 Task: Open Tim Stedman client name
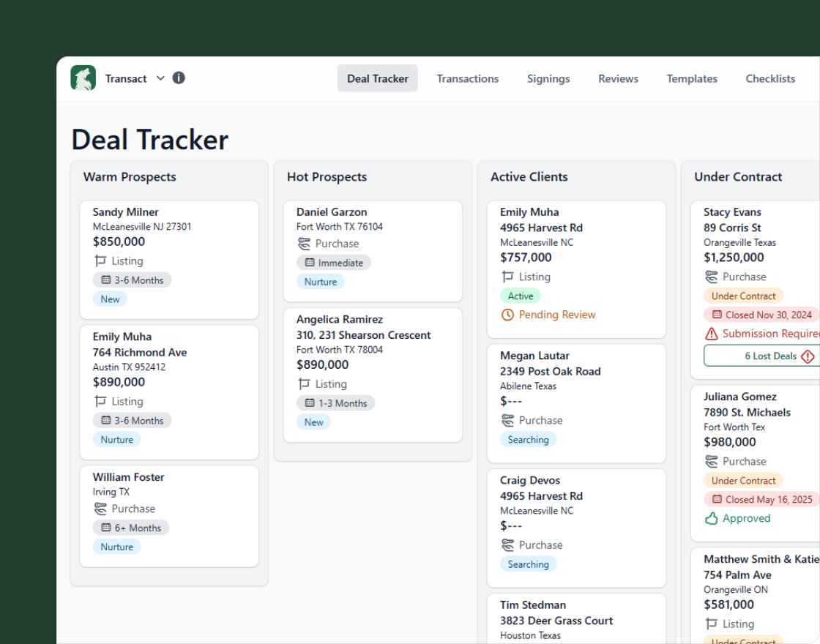coord(532,604)
